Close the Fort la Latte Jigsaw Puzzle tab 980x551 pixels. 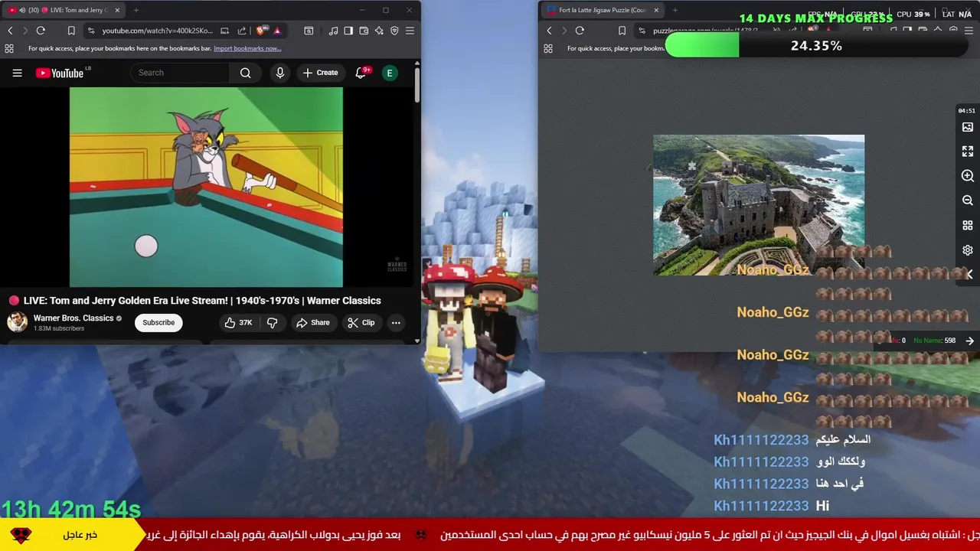pos(656,10)
